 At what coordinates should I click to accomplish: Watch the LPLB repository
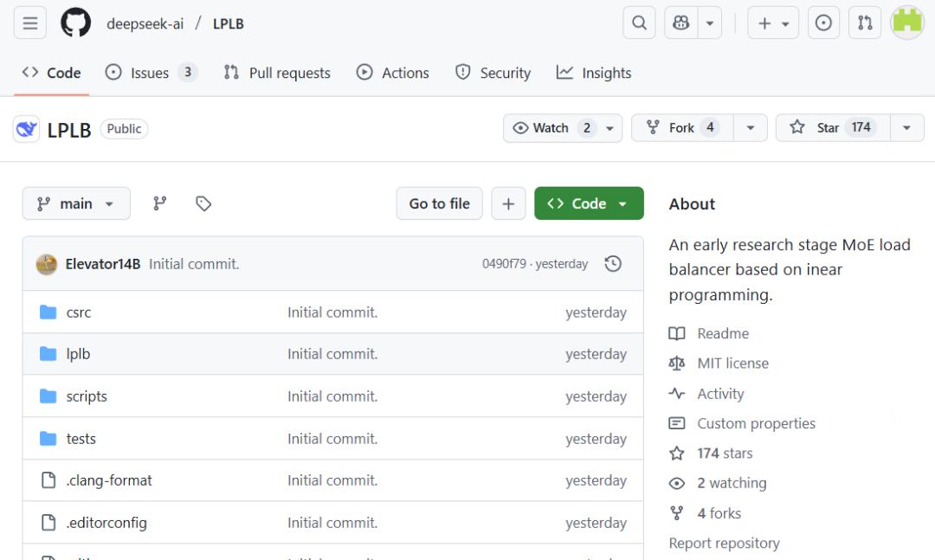point(552,128)
